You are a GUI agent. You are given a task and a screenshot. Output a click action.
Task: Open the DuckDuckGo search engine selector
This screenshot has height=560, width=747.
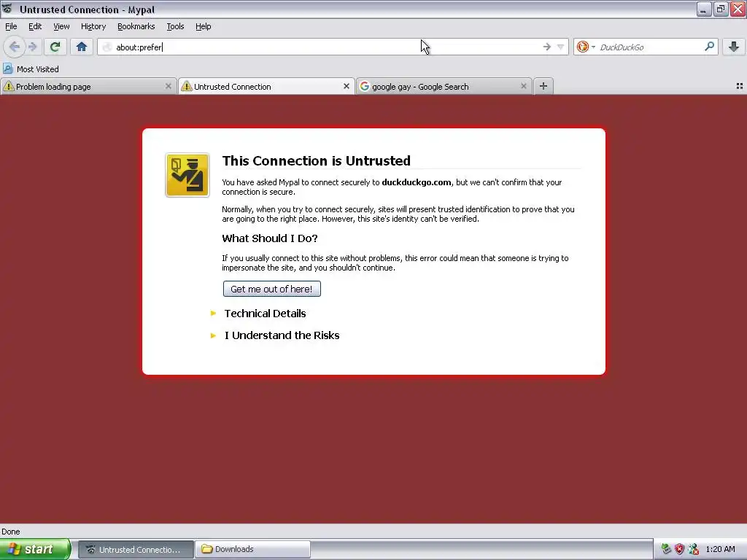click(586, 47)
